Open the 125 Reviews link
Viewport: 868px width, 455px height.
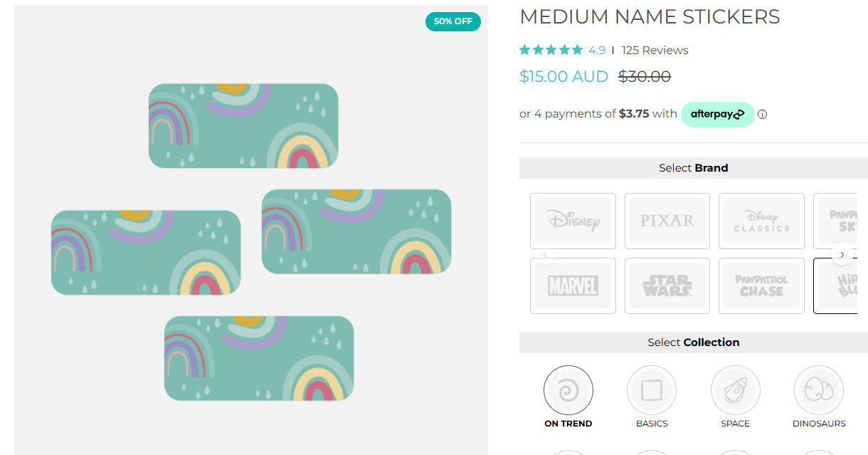click(x=655, y=51)
